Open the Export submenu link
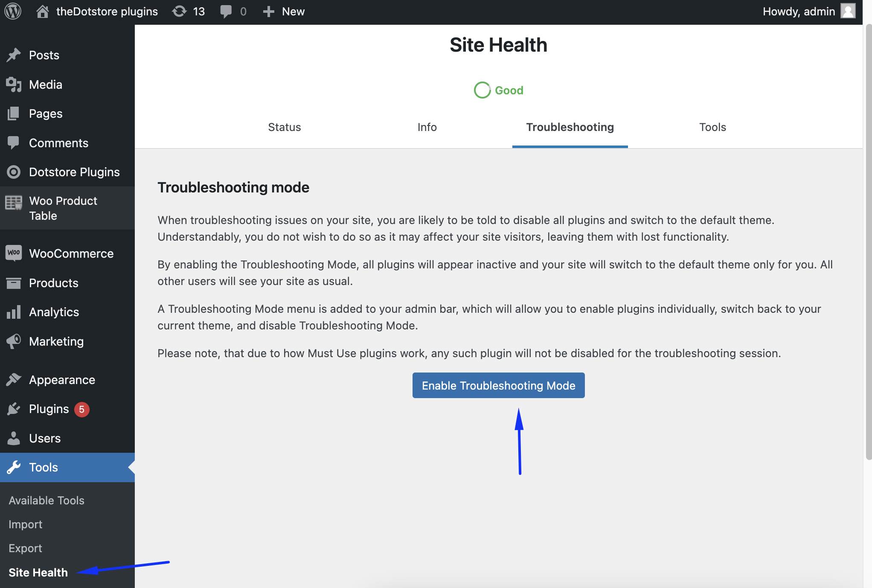 [x=25, y=548]
